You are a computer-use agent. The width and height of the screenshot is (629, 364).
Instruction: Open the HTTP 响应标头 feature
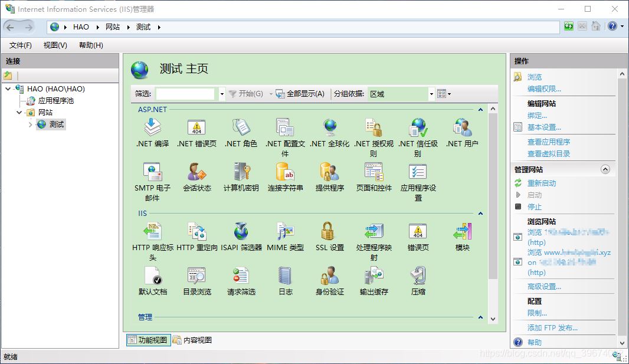tap(152, 241)
